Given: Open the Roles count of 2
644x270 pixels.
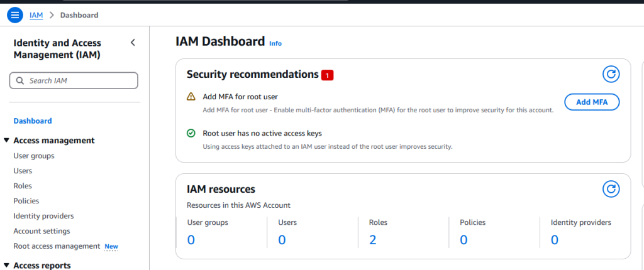Looking at the screenshot, I should [372, 240].
